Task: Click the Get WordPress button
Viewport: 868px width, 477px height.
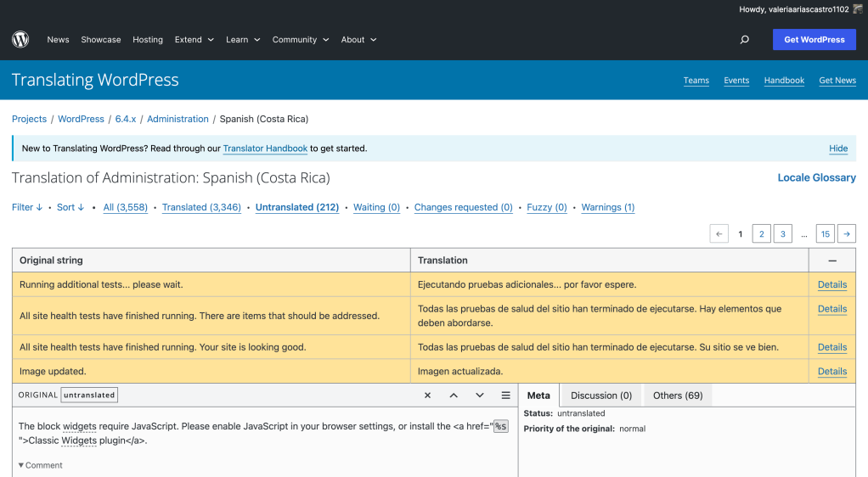Action: coord(814,40)
